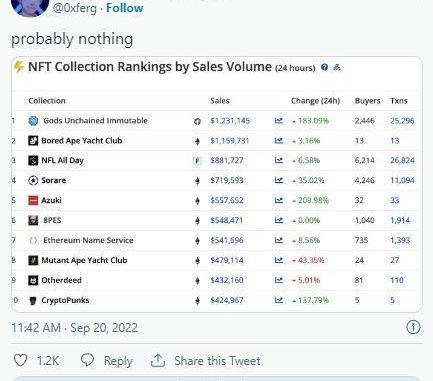Open the @0xferg profile handle
433x381 pixels.
click(x=75, y=8)
